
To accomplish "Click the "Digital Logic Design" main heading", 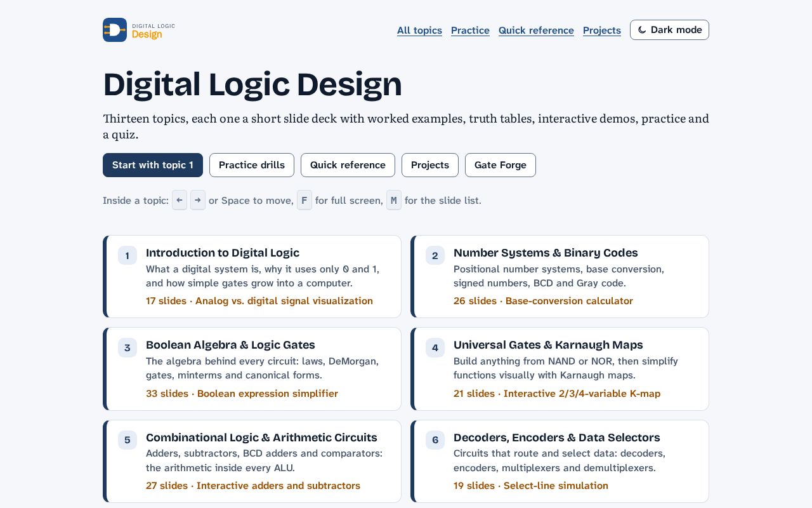I will pos(252,84).
